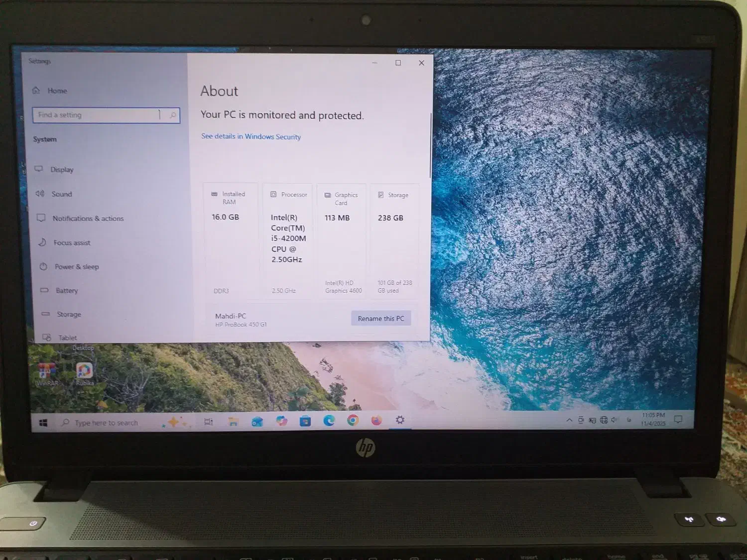The image size is (747, 560).
Task: Open Power & sleep settings
Action: (x=76, y=267)
